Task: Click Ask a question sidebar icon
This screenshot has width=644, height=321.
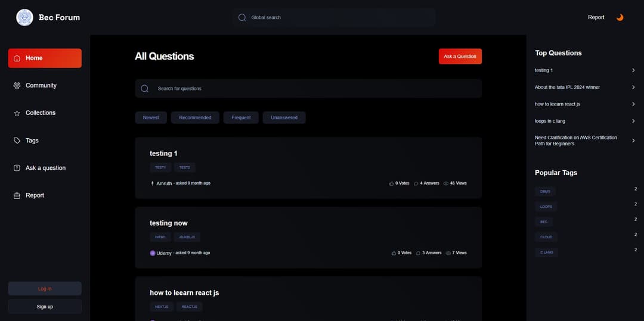Action: pos(17,168)
